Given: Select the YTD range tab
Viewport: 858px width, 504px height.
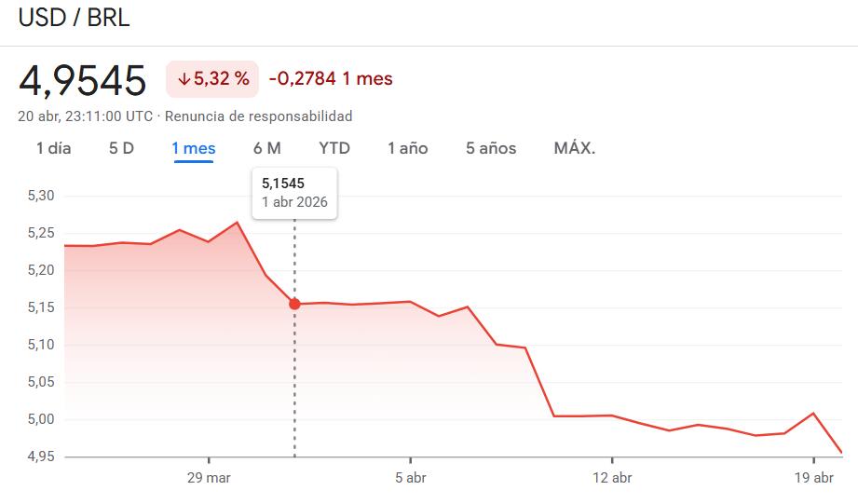Looking at the screenshot, I should (334, 148).
